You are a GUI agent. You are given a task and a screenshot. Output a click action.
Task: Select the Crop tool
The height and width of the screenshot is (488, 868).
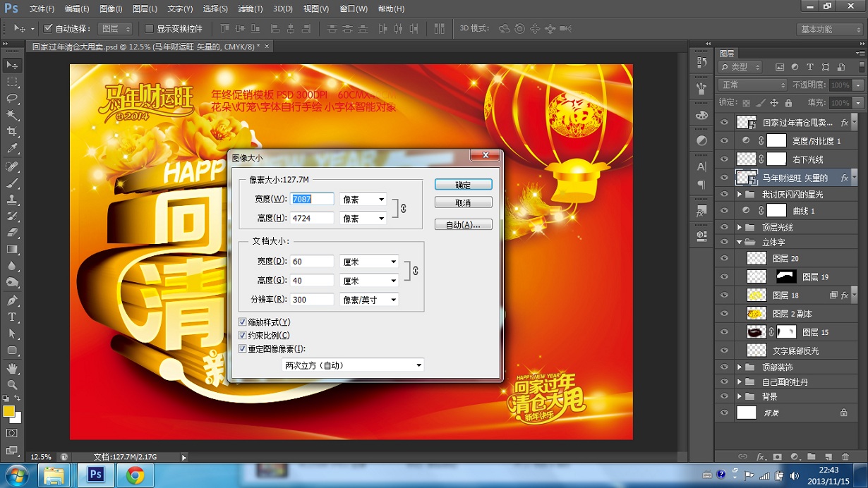click(12, 132)
